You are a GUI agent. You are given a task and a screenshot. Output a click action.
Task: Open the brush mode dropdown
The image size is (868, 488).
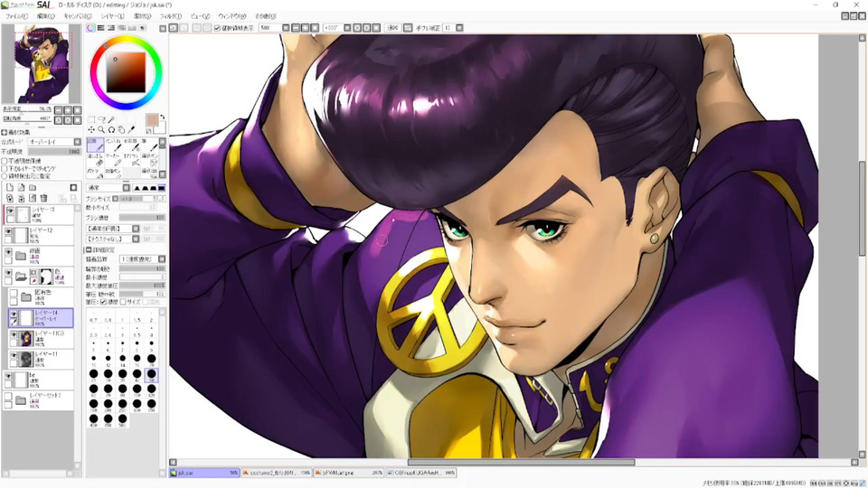coord(109,188)
